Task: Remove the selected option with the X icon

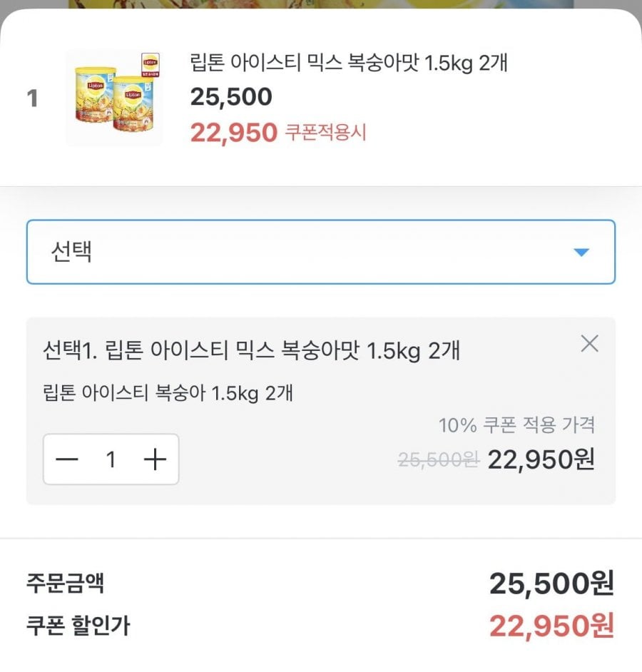Action: (589, 344)
